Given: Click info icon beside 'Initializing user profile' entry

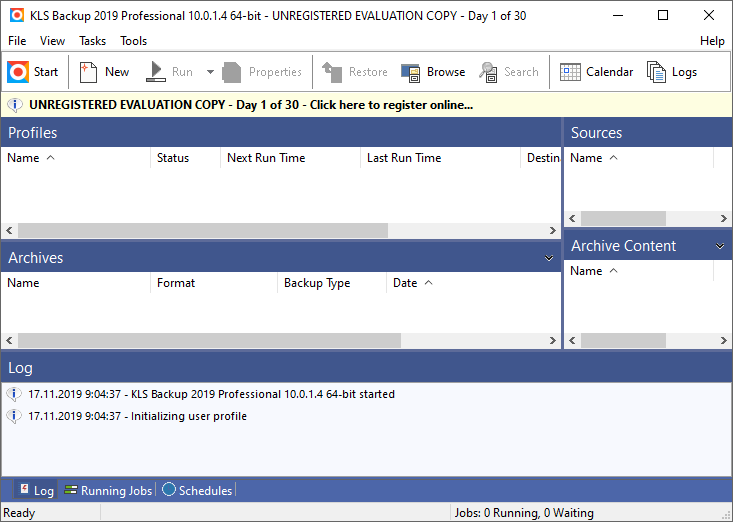Looking at the screenshot, I should [x=14, y=416].
